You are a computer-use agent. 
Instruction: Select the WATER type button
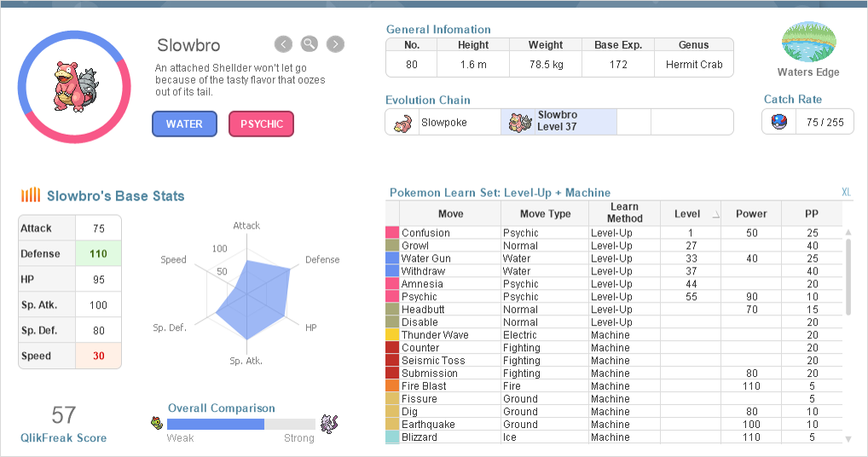coord(184,124)
